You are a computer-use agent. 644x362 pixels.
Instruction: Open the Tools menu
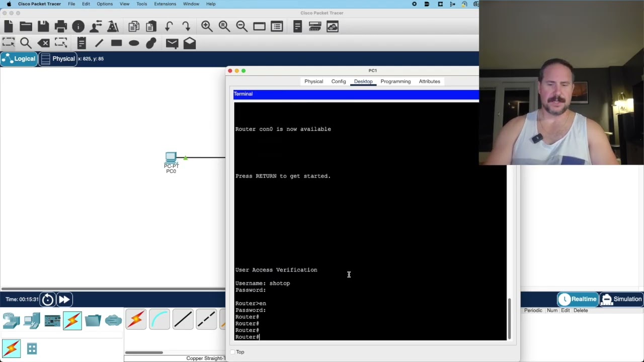coord(142,4)
